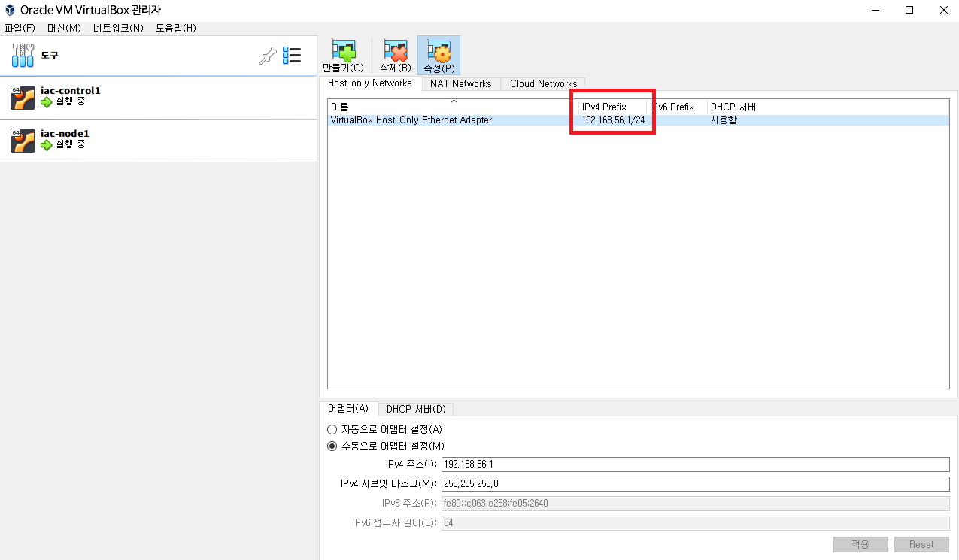Click the iac-node1 running status text

point(71,144)
